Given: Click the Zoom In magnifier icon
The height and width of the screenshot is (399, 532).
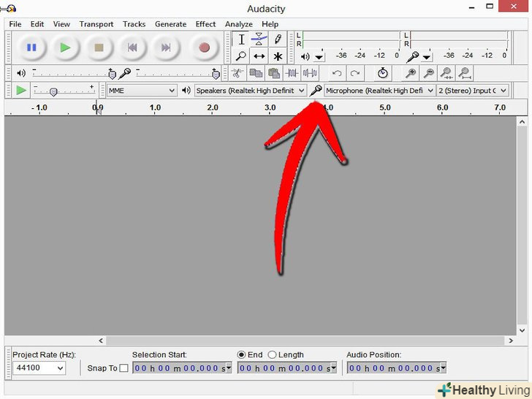Looking at the screenshot, I should pyautogui.click(x=411, y=73).
